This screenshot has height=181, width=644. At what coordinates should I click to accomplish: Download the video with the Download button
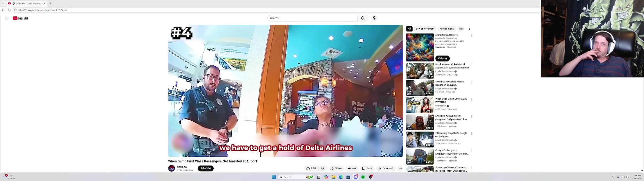pos(385,168)
